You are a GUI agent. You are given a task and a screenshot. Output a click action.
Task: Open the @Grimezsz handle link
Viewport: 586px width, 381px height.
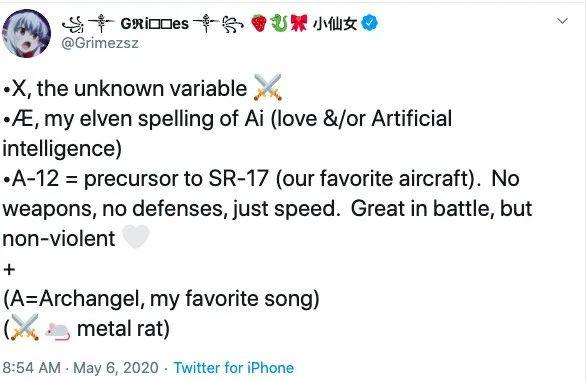(x=100, y=43)
